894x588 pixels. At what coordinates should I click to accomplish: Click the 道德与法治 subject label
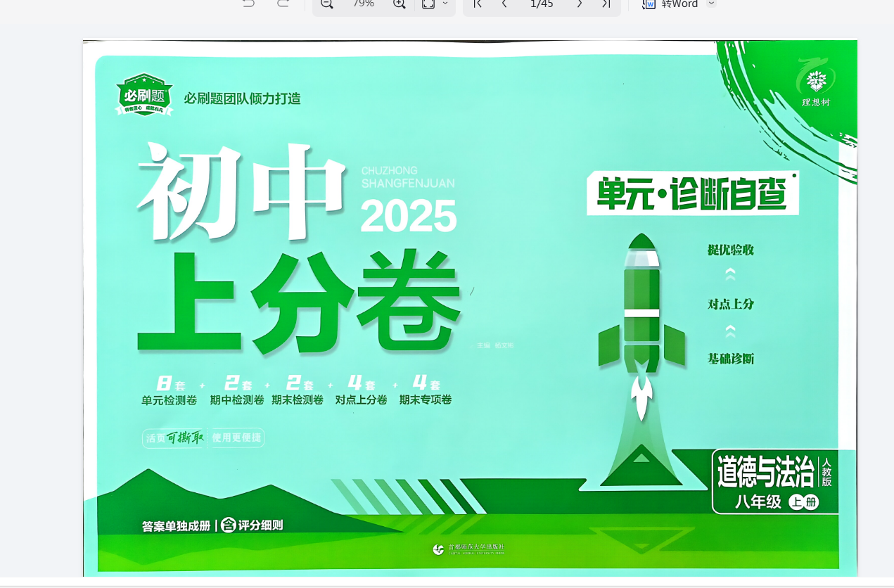[x=765, y=472]
